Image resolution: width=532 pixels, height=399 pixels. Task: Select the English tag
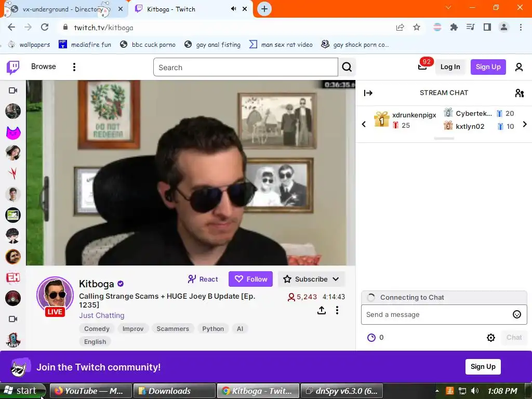point(95,342)
